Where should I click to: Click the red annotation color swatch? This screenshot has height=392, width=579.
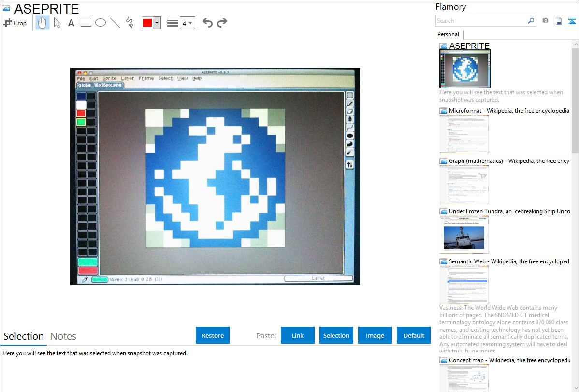[147, 23]
